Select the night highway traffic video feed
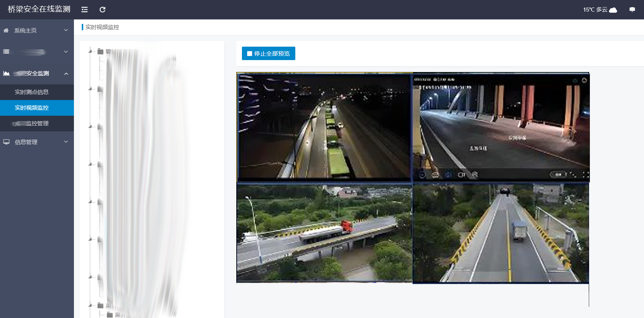 324,127
